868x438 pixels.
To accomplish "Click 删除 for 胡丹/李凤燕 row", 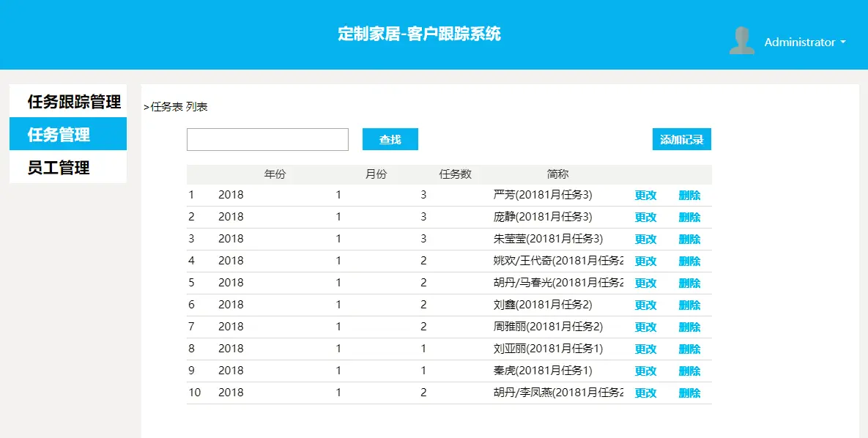I will tap(690, 393).
